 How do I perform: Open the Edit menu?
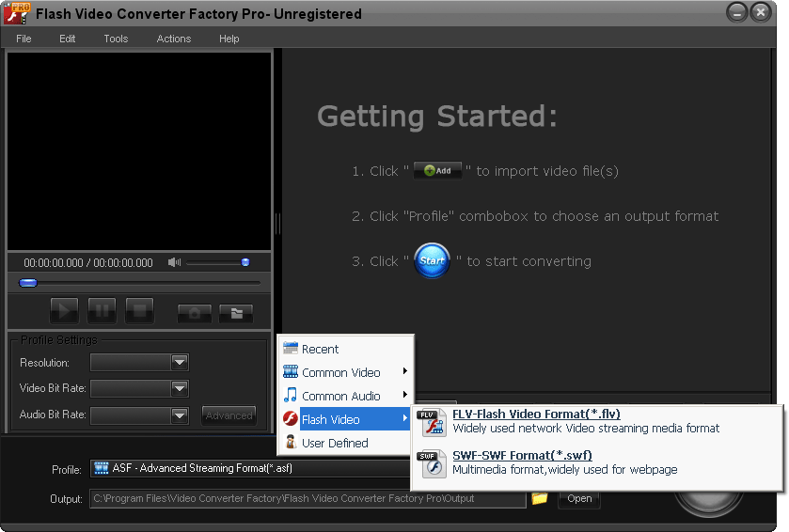[x=67, y=39]
